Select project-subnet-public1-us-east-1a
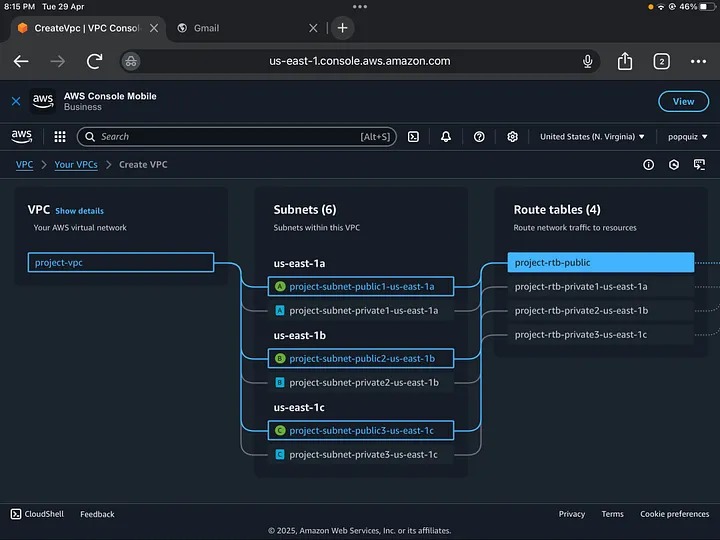Image resolution: width=720 pixels, height=540 pixels. point(361,287)
